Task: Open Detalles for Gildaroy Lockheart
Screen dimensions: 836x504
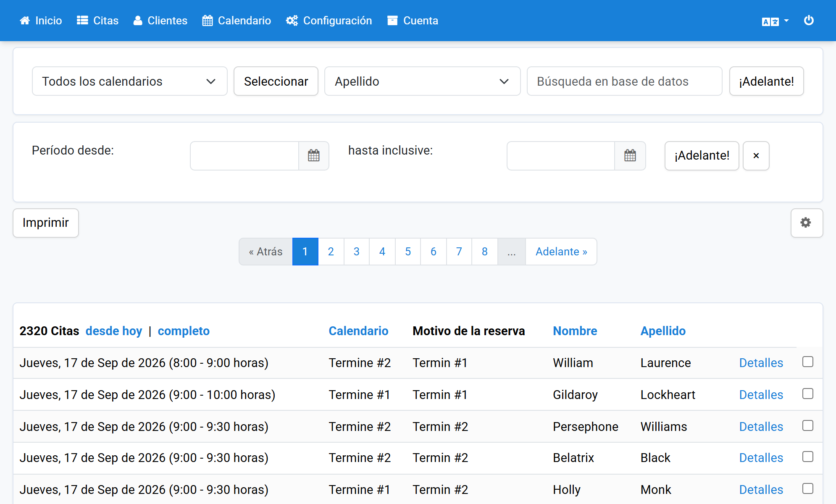Action: pyautogui.click(x=761, y=395)
